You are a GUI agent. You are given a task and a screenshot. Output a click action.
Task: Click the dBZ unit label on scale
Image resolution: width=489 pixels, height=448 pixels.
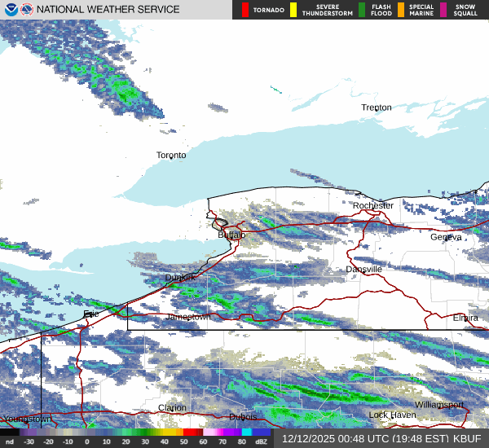pos(262,441)
